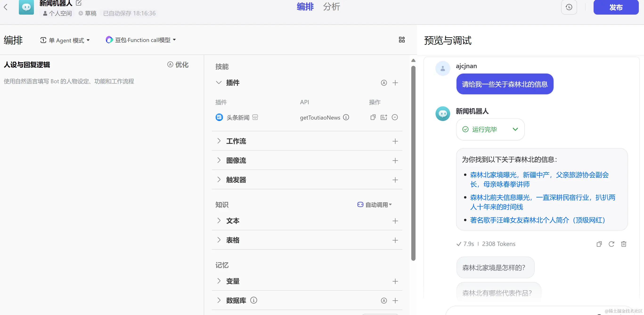Expand the 工作流 section
Screen dimensions: 644x315
(x=219, y=141)
